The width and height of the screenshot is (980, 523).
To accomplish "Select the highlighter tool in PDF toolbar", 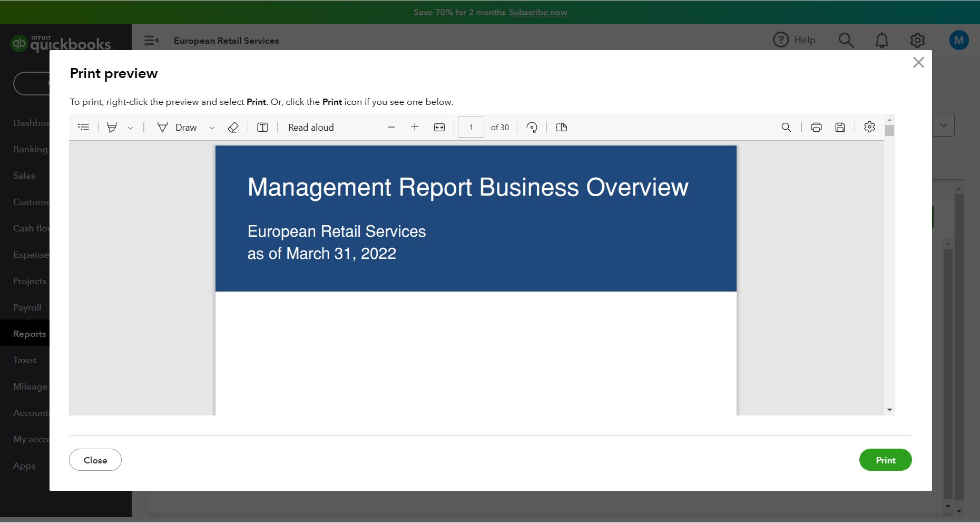I will 112,127.
